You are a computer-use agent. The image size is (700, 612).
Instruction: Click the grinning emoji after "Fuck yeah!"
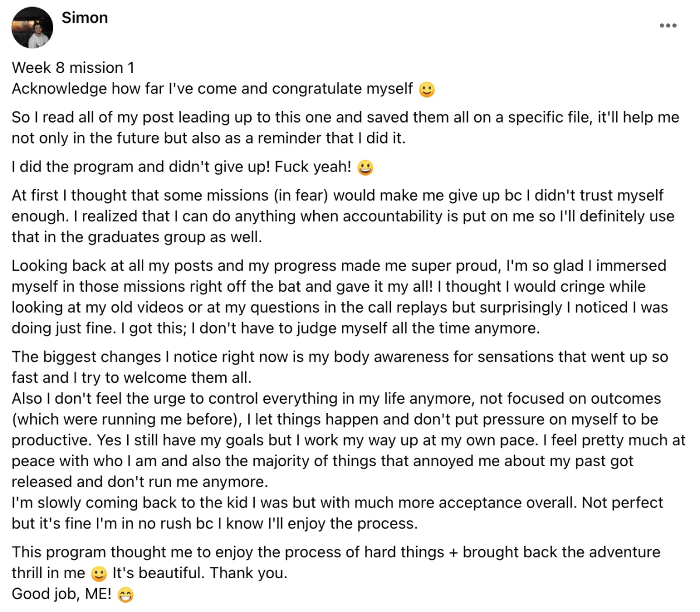click(x=365, y=167)
